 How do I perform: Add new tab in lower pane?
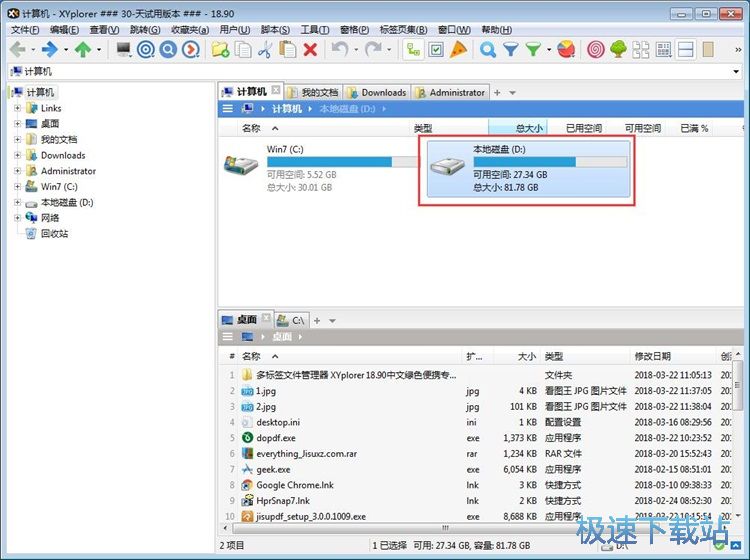pos(317,320)
